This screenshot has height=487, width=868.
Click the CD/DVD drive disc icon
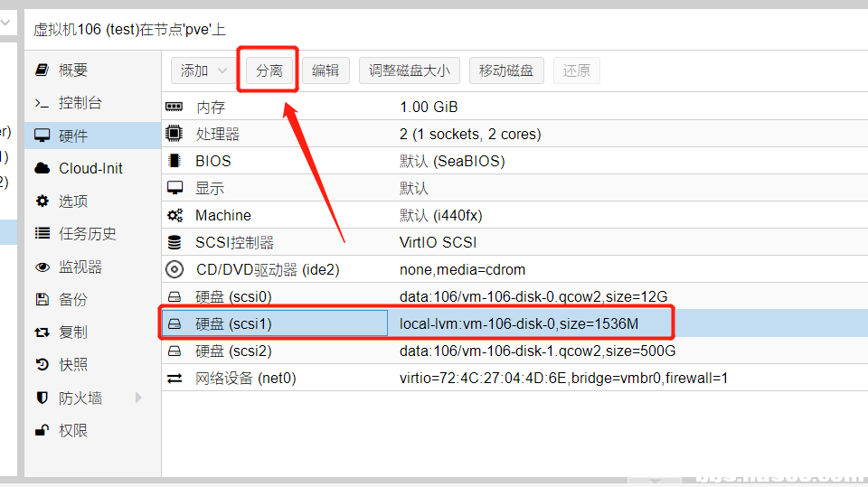click(175, 269)
